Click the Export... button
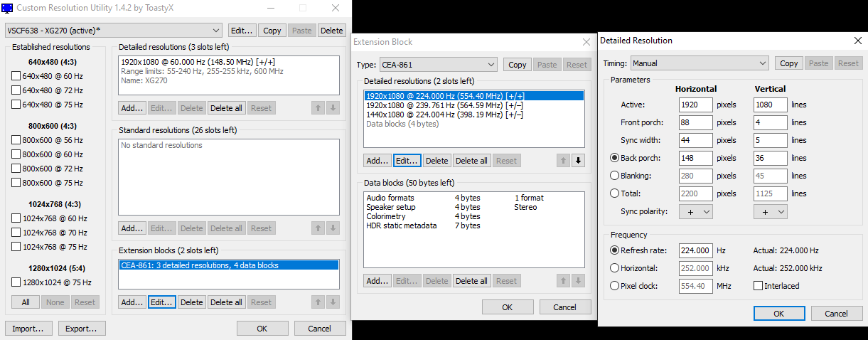This screenshot has width=868, height=340. click(82, 329)
